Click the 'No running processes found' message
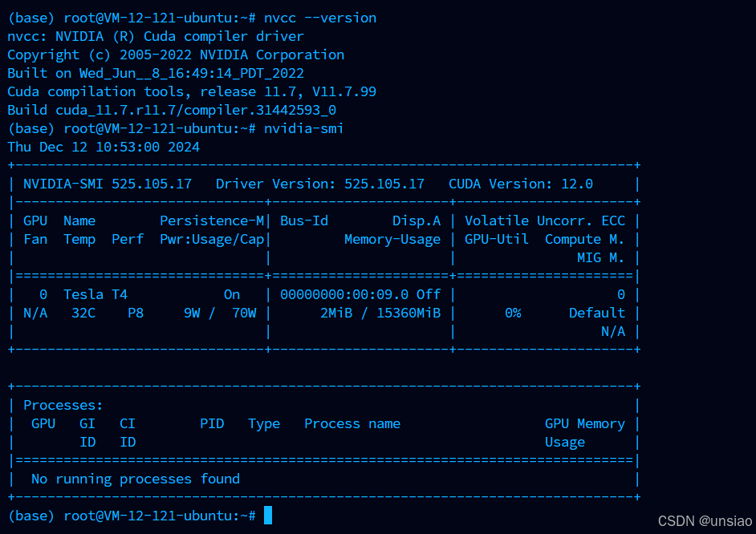 tap(136, 479)
